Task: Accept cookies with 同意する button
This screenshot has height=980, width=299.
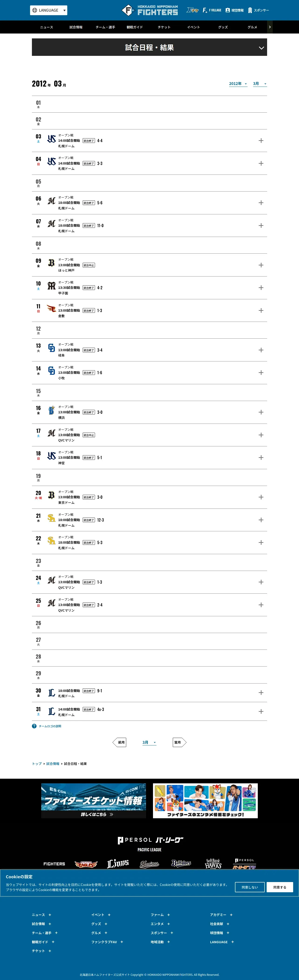Action: [280, 887]
